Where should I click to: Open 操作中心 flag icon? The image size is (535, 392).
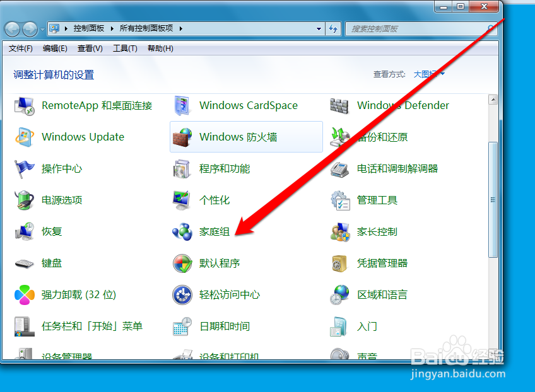pos(24,169)
